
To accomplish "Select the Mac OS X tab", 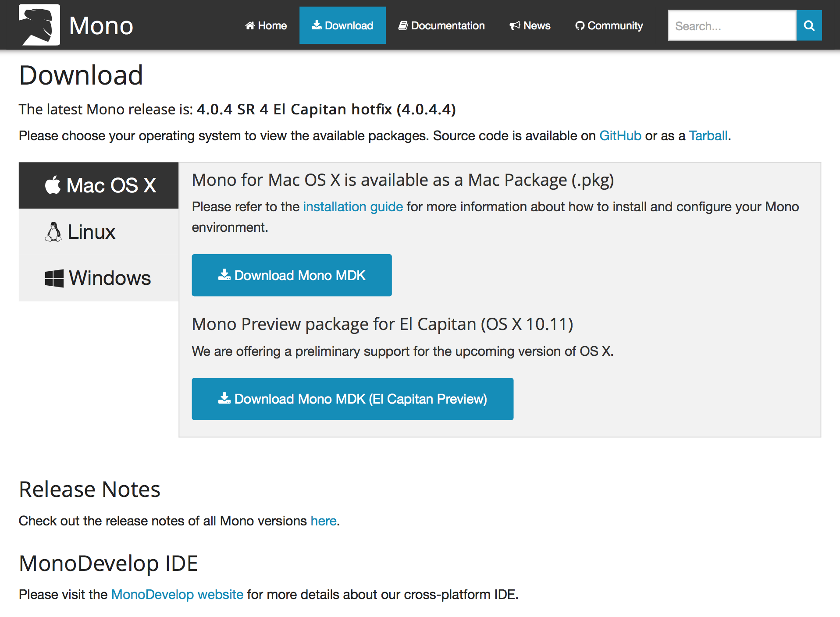I will 99,185.
